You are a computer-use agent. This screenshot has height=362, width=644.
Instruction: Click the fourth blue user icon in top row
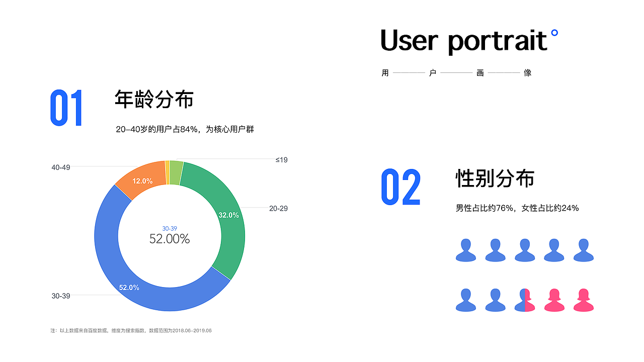(x=553, y=250)
